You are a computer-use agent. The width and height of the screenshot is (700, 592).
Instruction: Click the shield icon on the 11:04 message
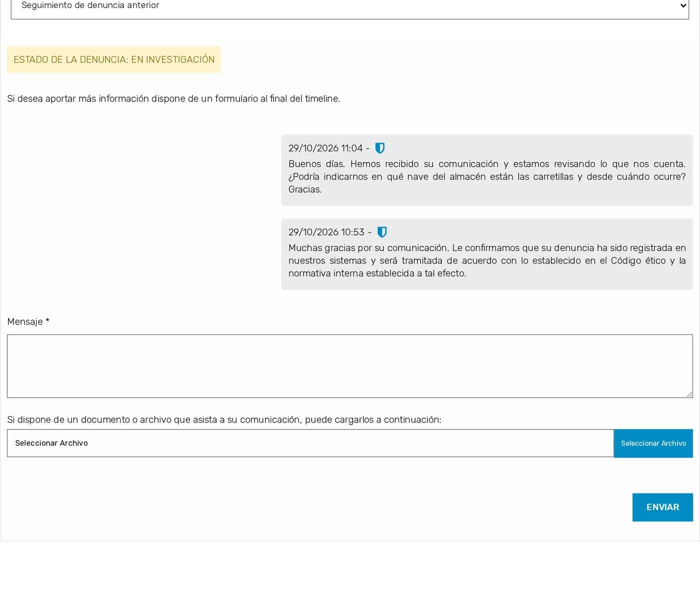click(x=380, y=148)
